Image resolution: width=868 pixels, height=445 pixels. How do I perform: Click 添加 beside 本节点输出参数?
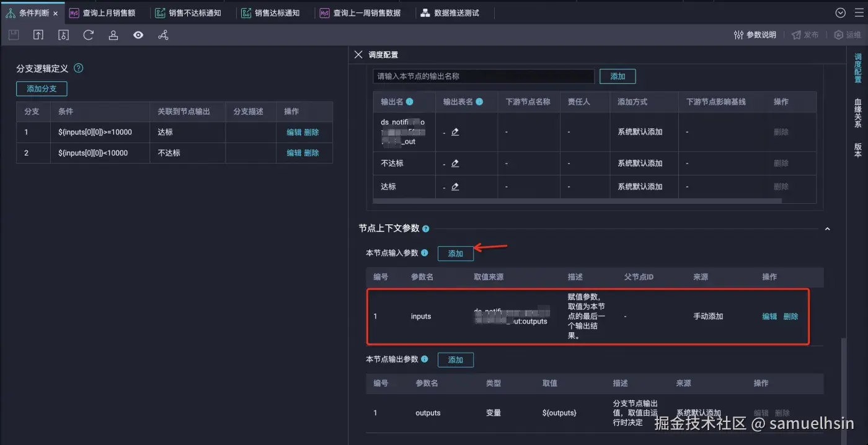(456, 359)
